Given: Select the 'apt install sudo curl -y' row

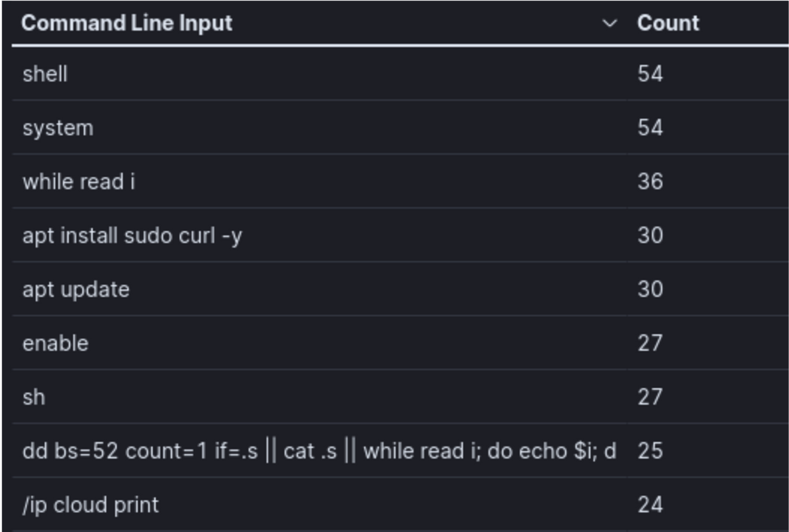Looking at the screenshot, I should pyautogui.click(x=132, y=236).
